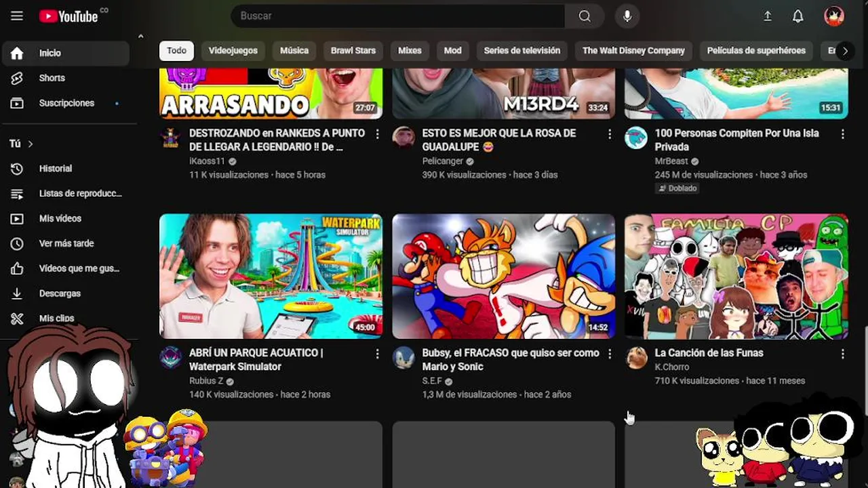Open video titled Bubsy, el FRACASO

511,360
